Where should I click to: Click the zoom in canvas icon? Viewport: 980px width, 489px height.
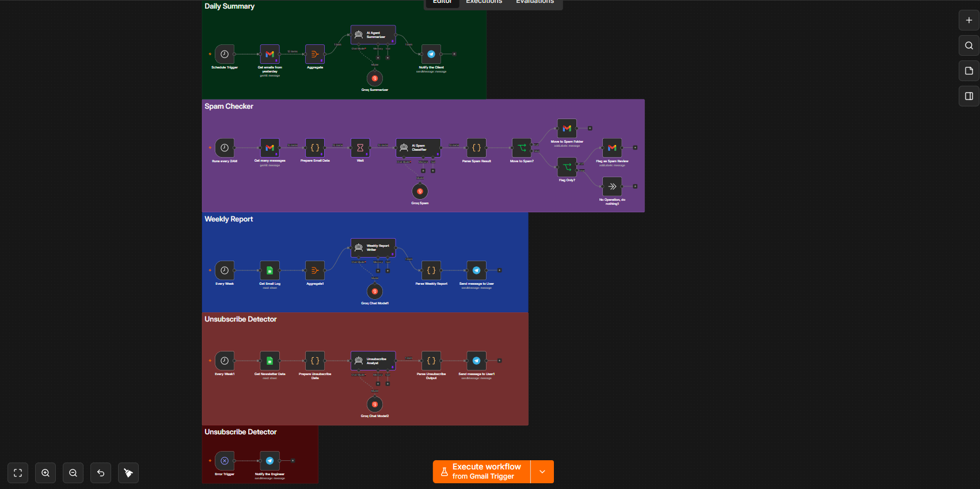coord(45,473)
